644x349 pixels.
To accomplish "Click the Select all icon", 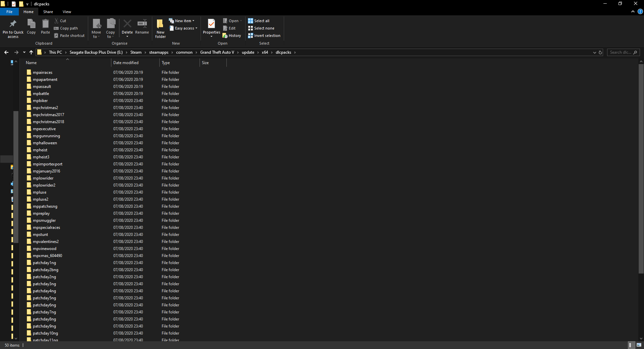I will (251, 21).
